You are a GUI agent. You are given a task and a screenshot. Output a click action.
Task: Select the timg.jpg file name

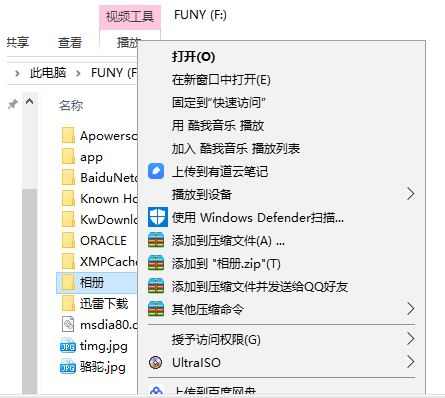[x=104, y=346]
